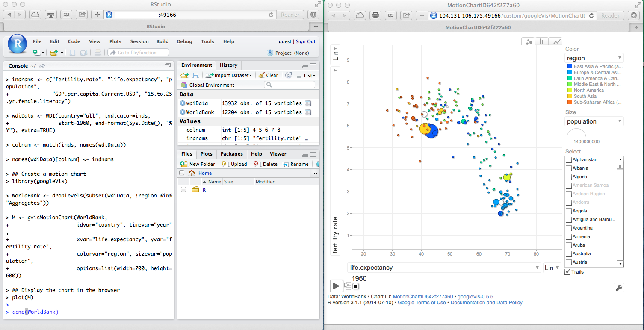Check the Afghanistan checkbox
This screenshot has height=330, width=644.
(569, 159)
